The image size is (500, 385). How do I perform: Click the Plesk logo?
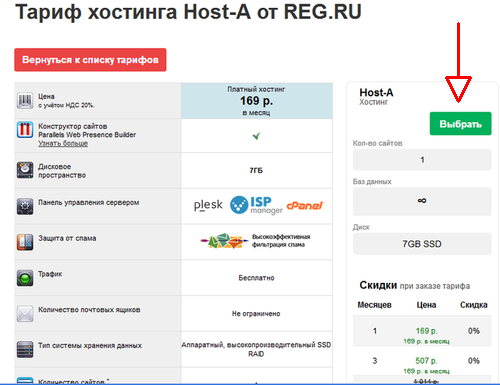coord(208,205)
